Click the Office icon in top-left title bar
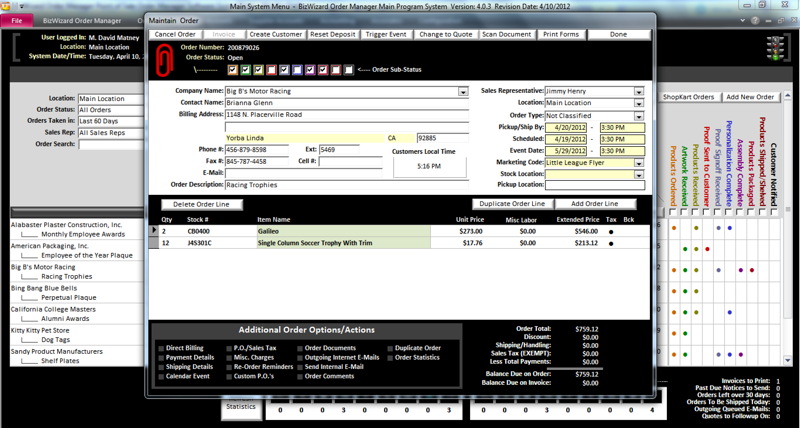The height and width of the screenshot is (428, 800). pos(6,7)
